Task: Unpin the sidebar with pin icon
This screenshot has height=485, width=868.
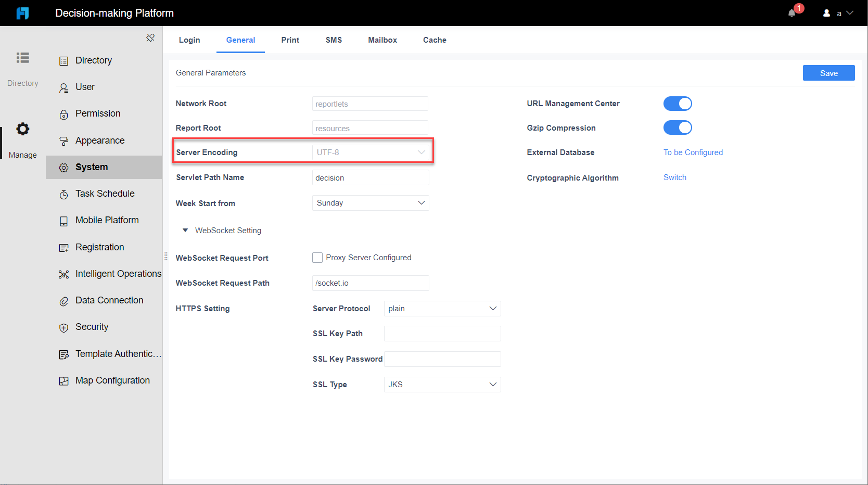Action: (x=150, y=38)
